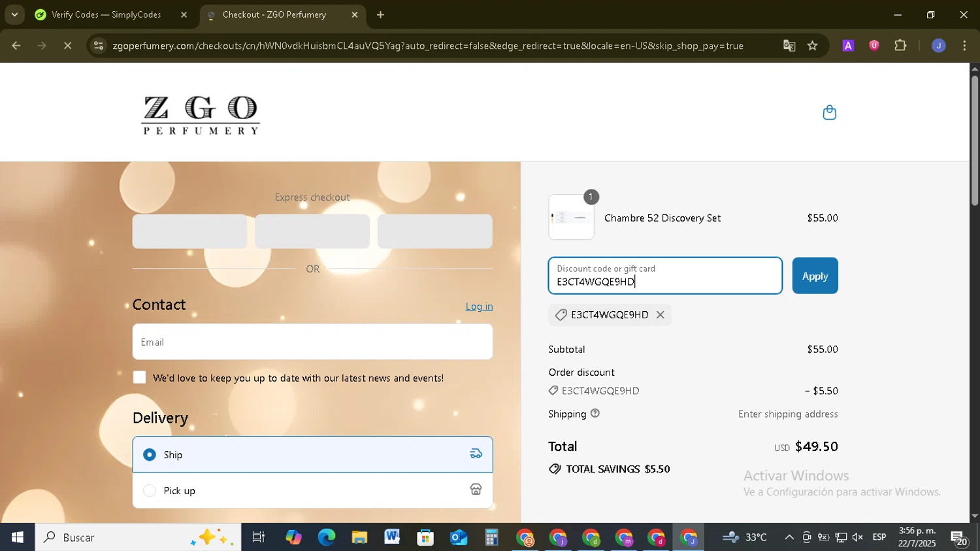Click the Log in link

[479, 307]
